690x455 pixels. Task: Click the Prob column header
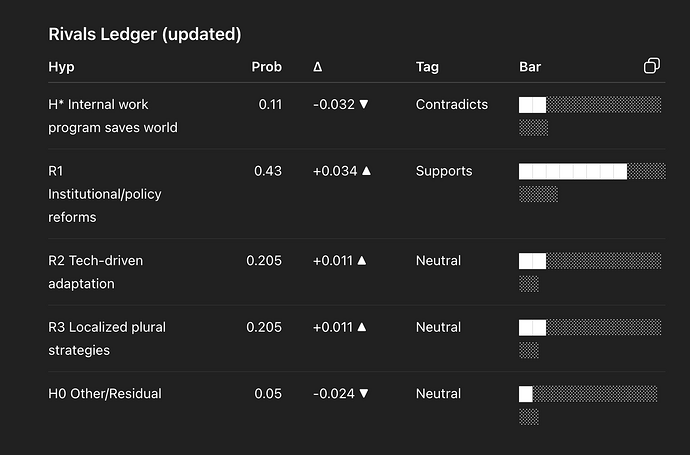pos(266,67)
